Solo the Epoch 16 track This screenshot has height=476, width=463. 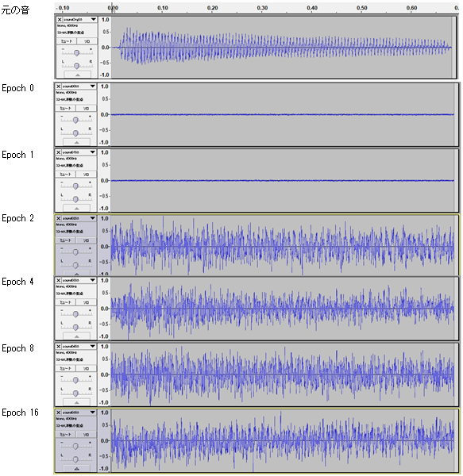coord(86,435)
